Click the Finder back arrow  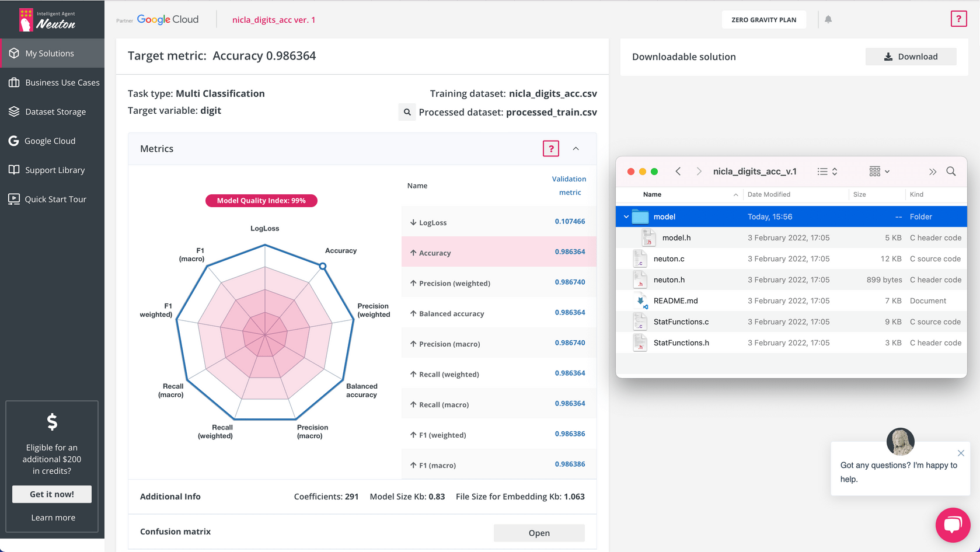[678, 172]
